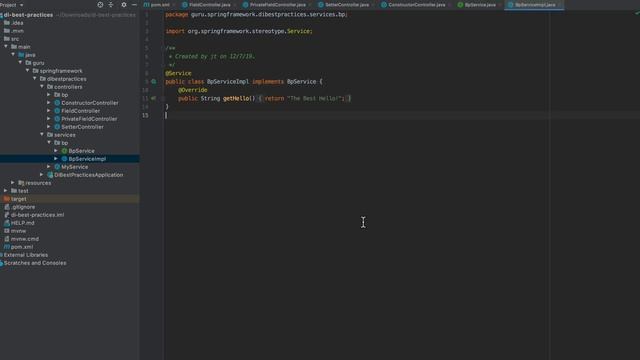Image resolution: width=640 pixels, height=360 pixels.
Task: Expand the MyService node arrow
Action: pos(49,167)
